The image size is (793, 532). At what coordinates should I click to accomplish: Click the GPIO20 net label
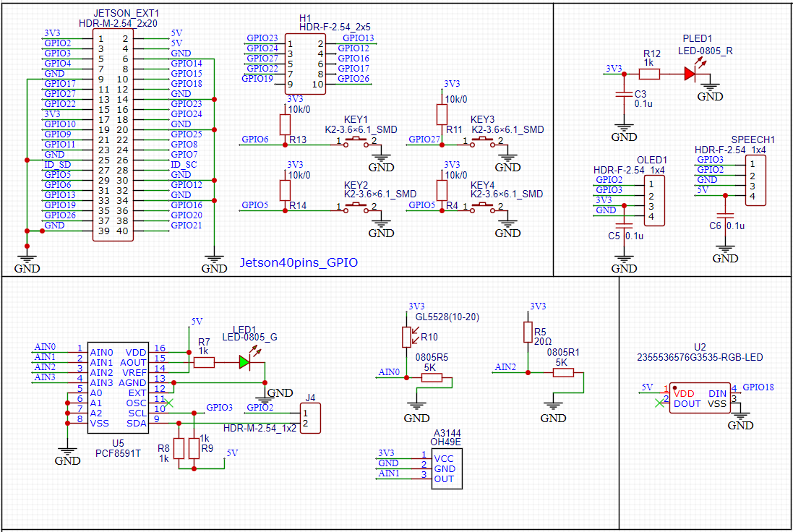[186, 215]
